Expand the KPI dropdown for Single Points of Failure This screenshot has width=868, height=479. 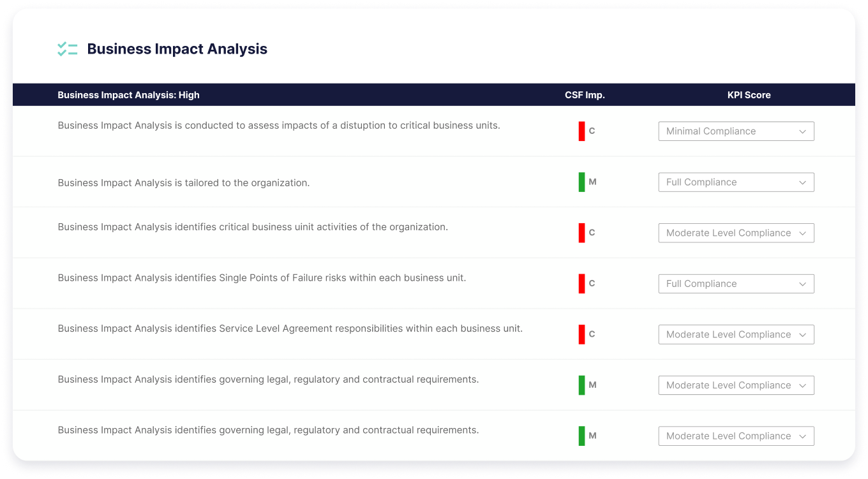coord(736,283)
